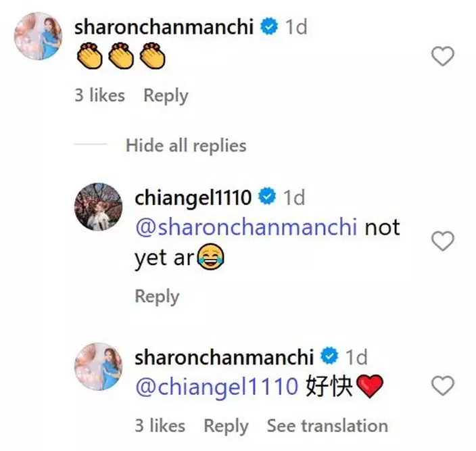The image size is (476, 451).
Task: Open sharonchanmanchi's avatar on top comment
Action: 38,36
